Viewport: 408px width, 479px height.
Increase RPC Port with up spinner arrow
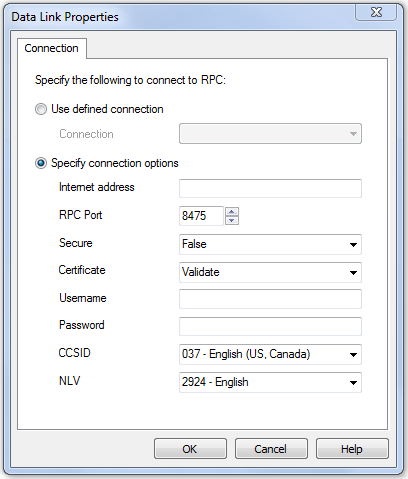click(232, 212)
